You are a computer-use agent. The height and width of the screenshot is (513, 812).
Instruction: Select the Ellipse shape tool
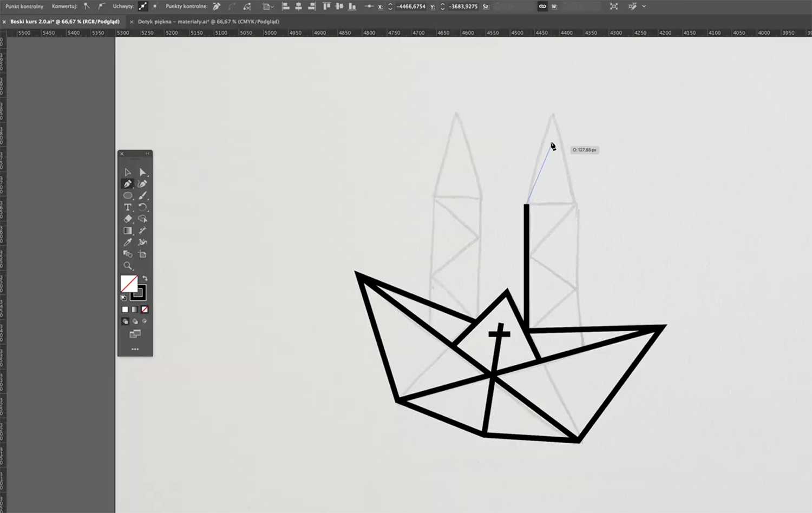(x=128, y=195)
